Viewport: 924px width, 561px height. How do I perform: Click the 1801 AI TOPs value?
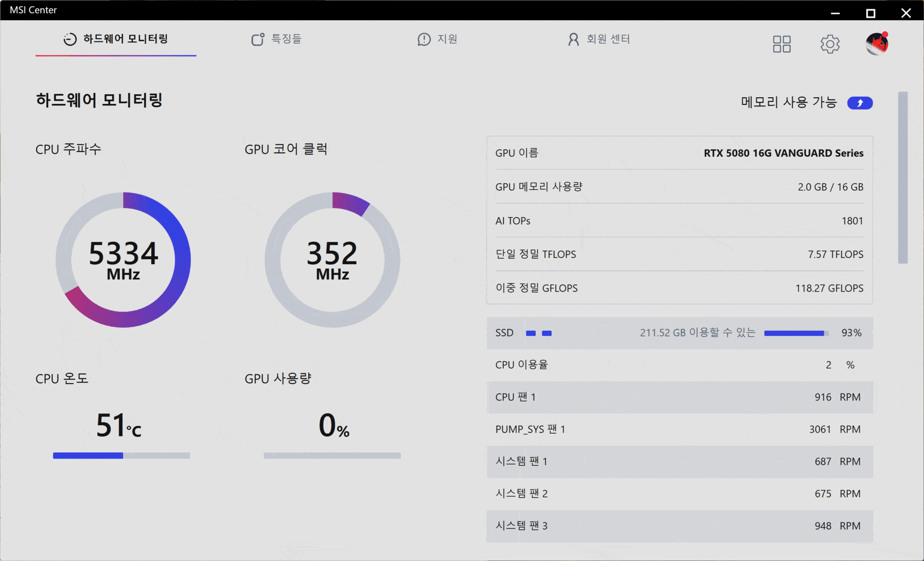852,221
